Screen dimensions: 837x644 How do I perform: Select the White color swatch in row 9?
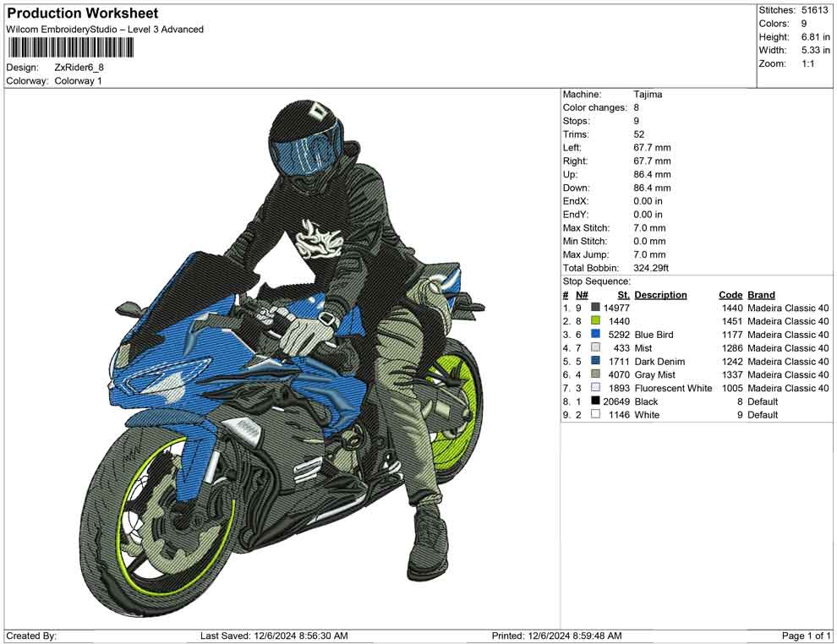[596, 415]
